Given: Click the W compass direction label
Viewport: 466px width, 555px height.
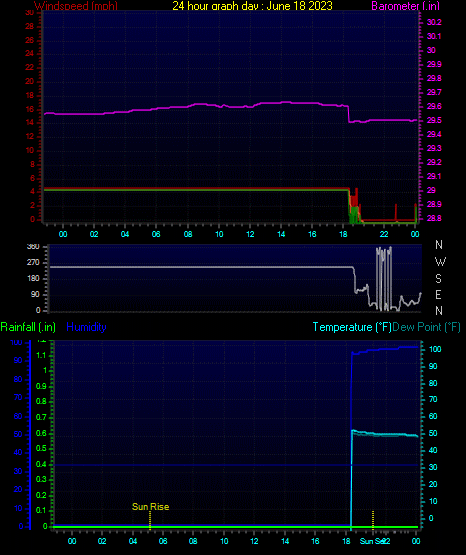Looking at the screenshot, I should coord(440,262).
